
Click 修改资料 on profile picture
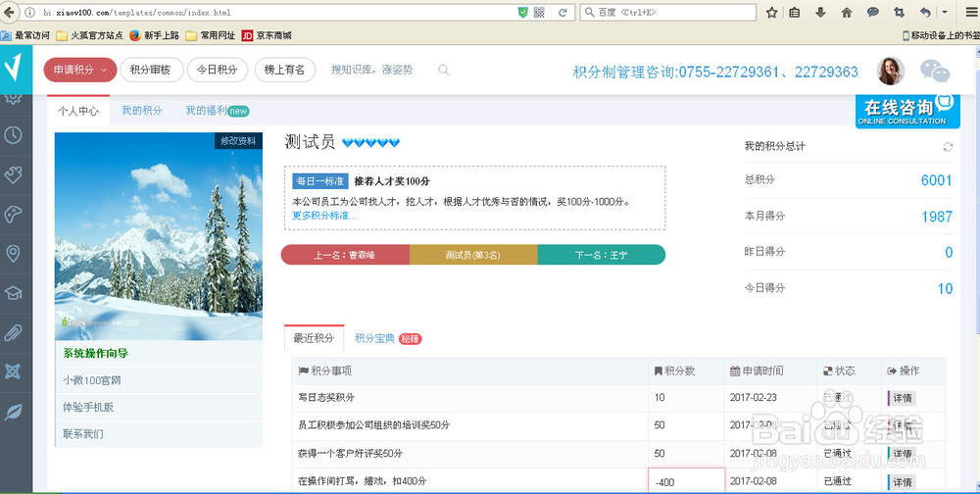tap(238, 141)
